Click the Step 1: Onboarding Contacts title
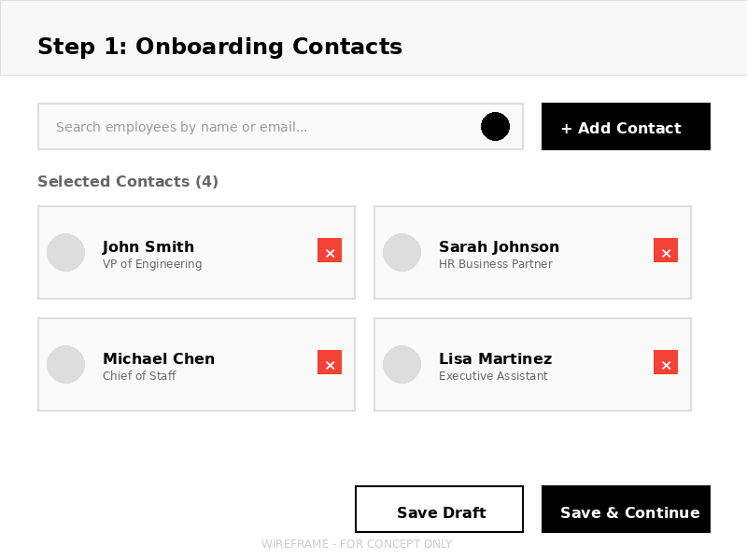This screenshot has height=560, width=747. coord(219,47)
